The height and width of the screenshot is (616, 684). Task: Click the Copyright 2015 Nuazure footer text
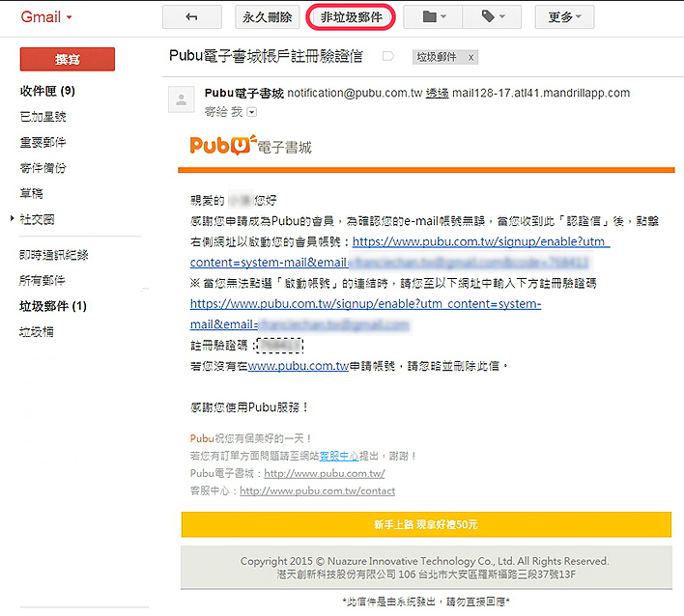(x=424, y=561)
